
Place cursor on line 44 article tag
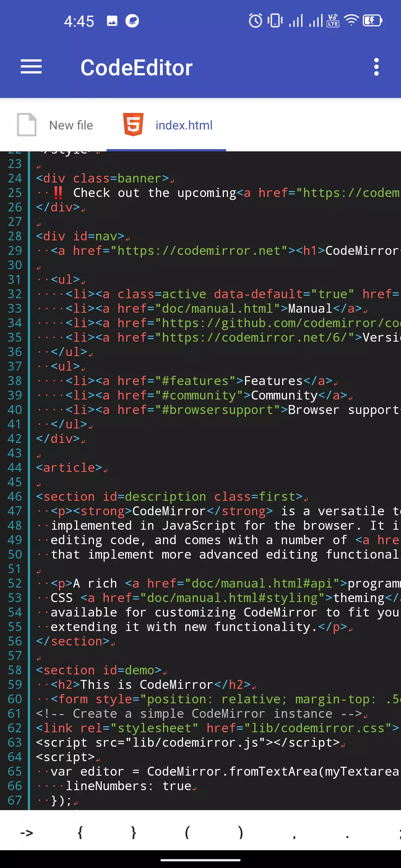coord(69,467)
